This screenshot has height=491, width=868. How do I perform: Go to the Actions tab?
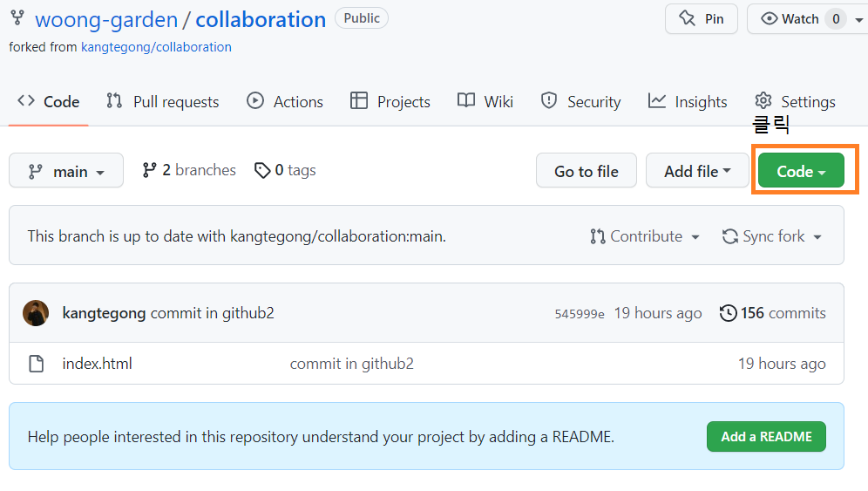point(285,101)
